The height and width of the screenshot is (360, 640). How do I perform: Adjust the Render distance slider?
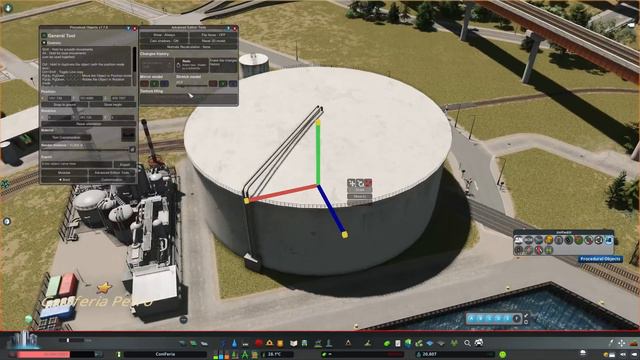[85, 149]
